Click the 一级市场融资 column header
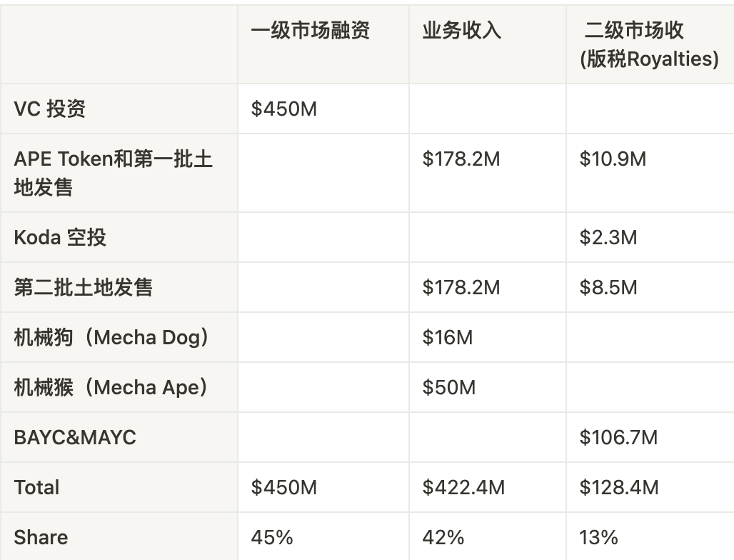Screen dimensions: 734x560 pyautogui.click(x=310, y=31)
